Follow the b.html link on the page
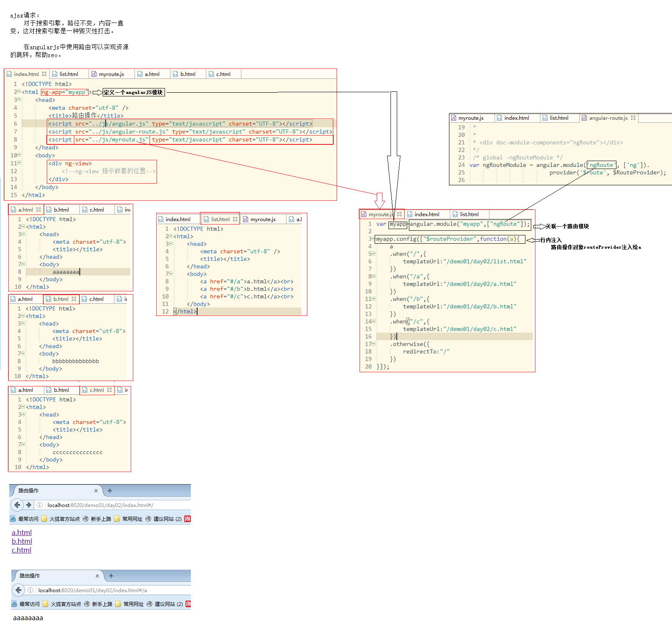 coord(22,541)
